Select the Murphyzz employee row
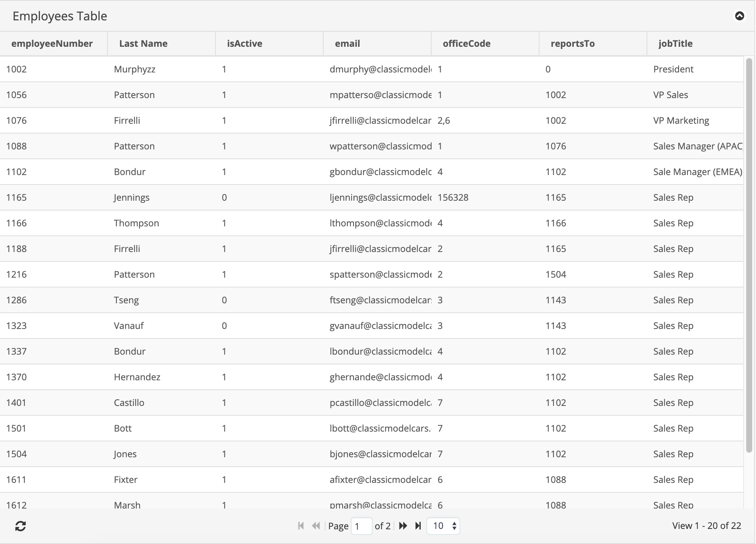 [x=135, y=69]
